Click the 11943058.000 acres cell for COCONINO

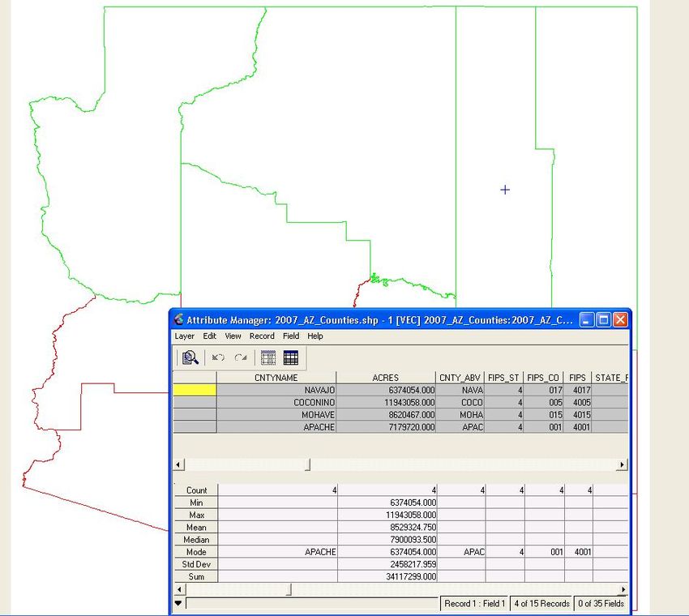(386, 402)
